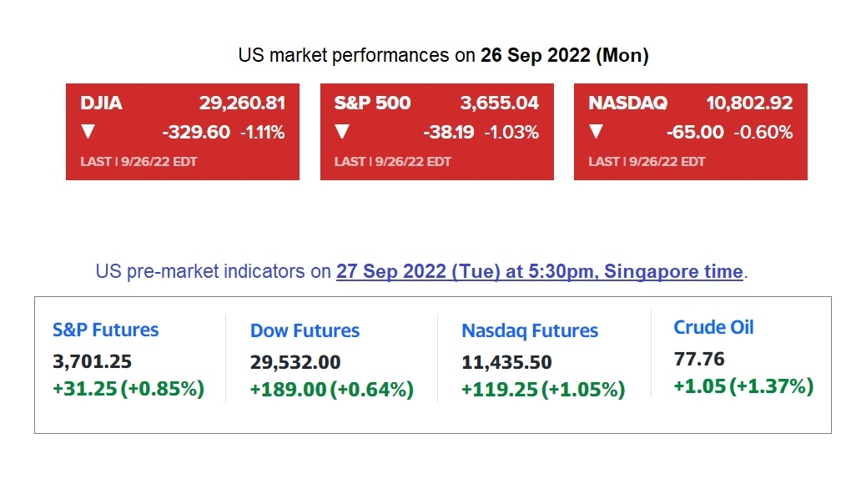Select the Nasdaq Futures heading link

pos(530,330)
